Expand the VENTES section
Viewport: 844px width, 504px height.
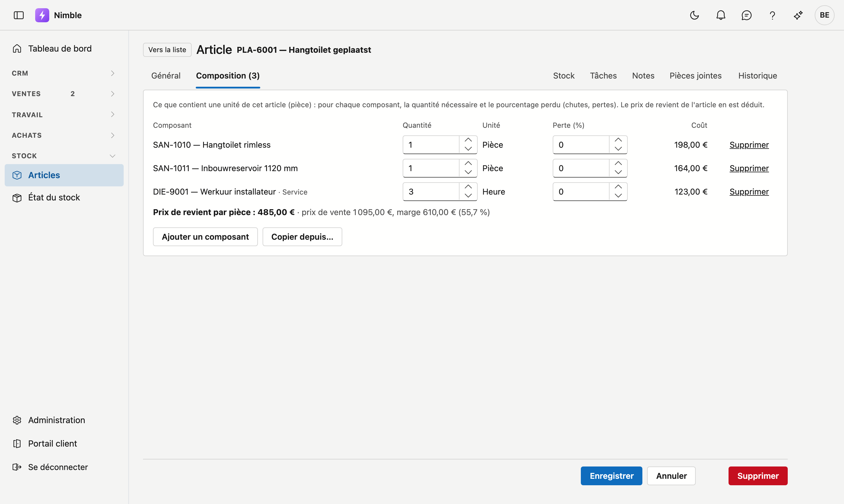64,94
